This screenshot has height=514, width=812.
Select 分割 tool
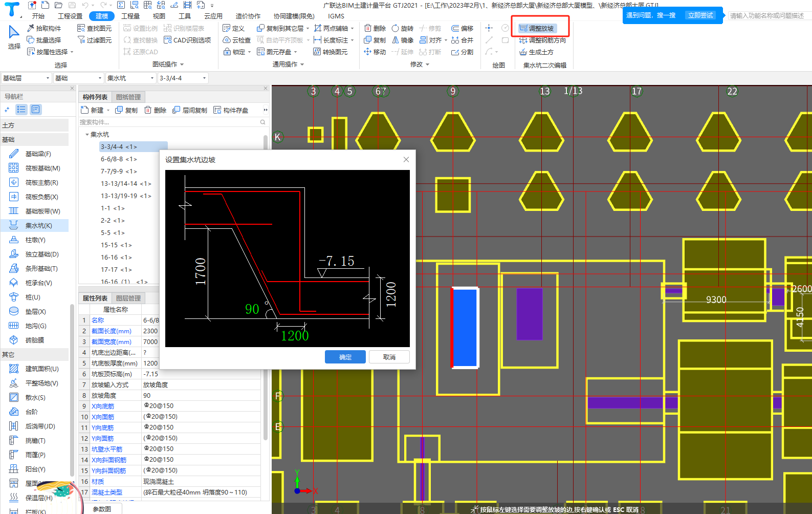click(x=462, y=52)
